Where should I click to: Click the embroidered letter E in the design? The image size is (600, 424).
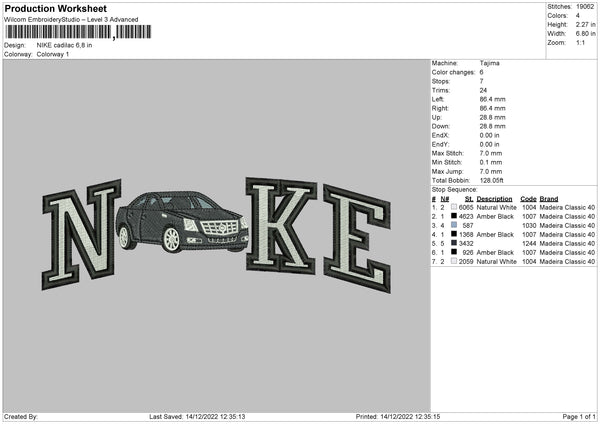(357, 239)
